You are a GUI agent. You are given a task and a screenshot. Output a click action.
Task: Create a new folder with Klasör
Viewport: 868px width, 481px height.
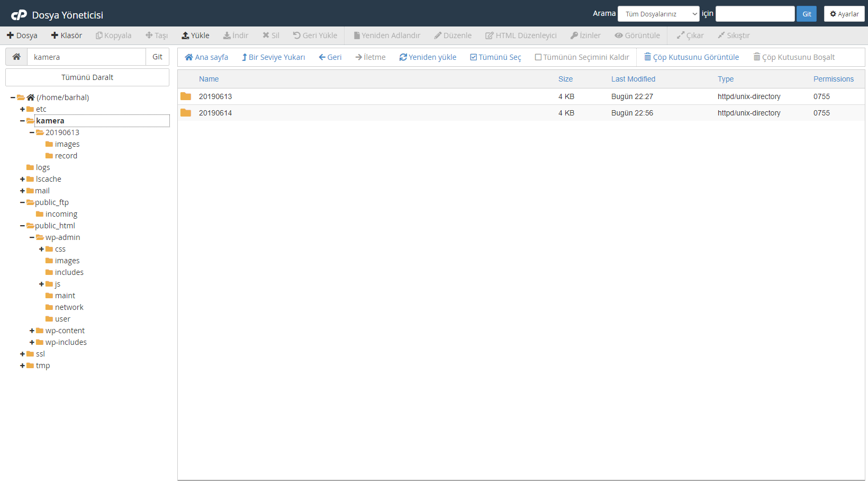coord(67,35)
